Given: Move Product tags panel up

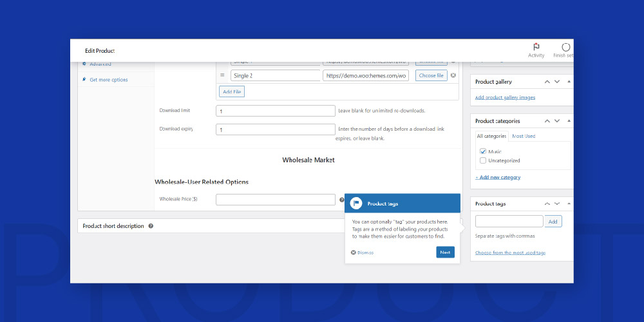Looking at the screenshot, I should point(547,204).
